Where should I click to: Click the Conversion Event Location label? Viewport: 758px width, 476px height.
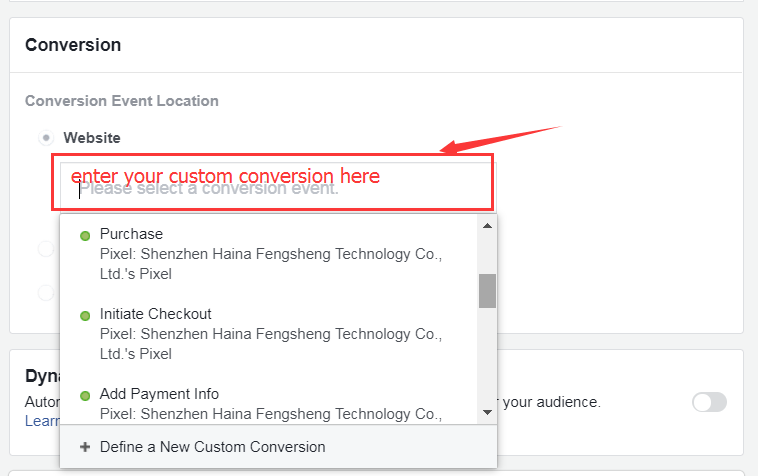(x=121, y=101)
